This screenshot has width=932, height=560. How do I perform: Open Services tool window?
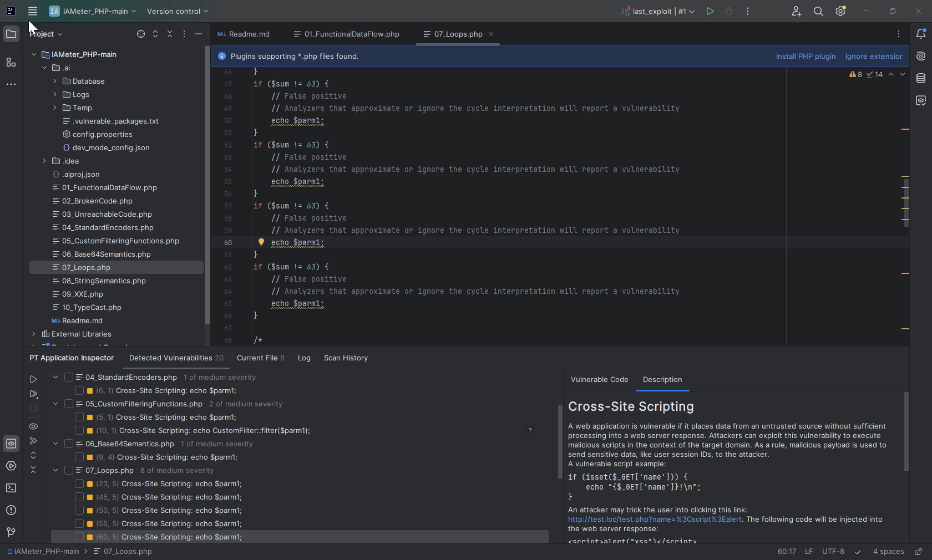tap(11, 466)
